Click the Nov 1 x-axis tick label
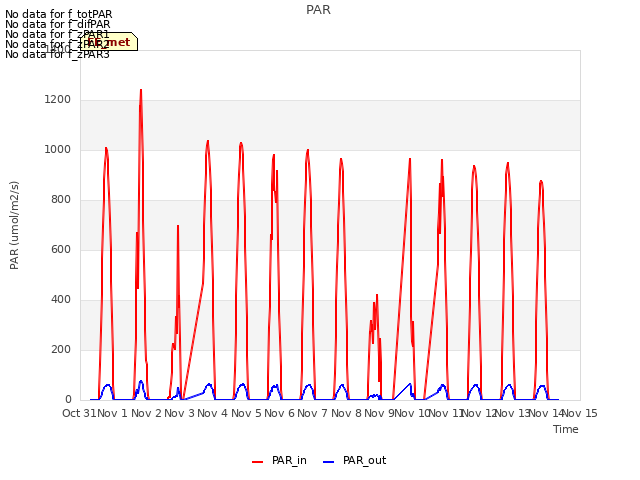The image size is (640, 480). 113,413
